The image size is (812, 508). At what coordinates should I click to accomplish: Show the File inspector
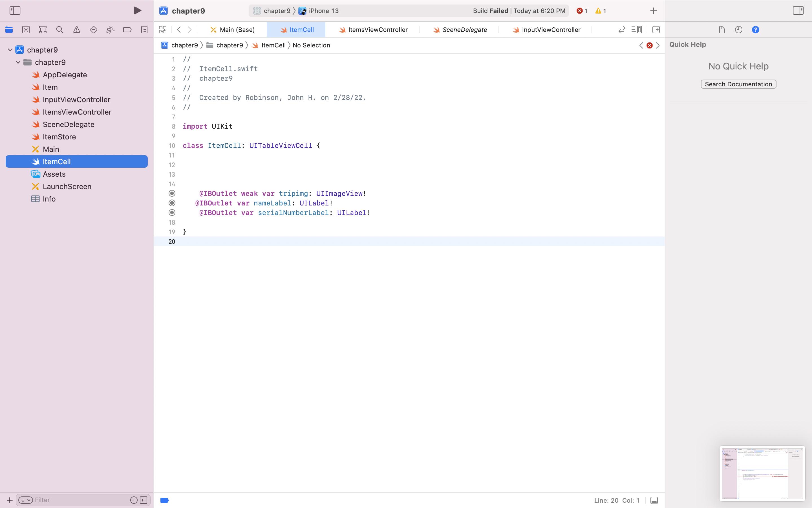722,30
